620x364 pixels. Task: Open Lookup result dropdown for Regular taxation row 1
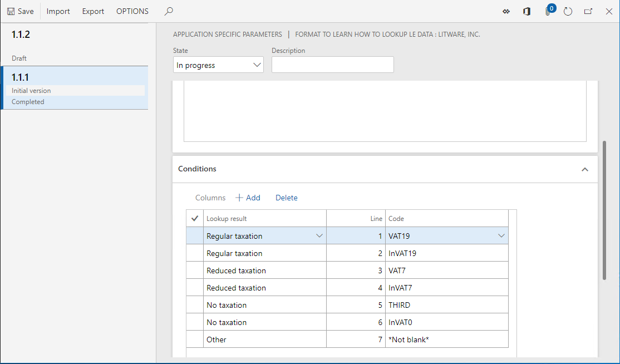coord(319,236)
